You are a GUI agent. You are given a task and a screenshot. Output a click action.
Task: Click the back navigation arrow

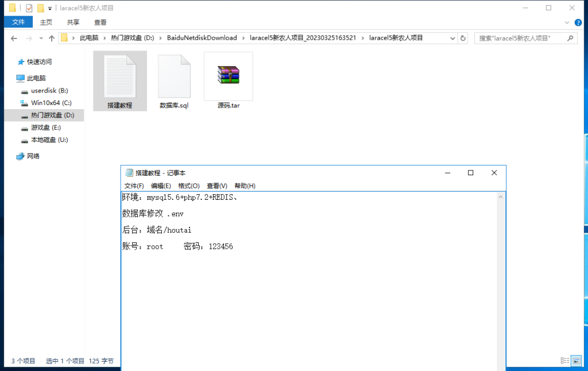pyautogui.click(x=13, y=38)
